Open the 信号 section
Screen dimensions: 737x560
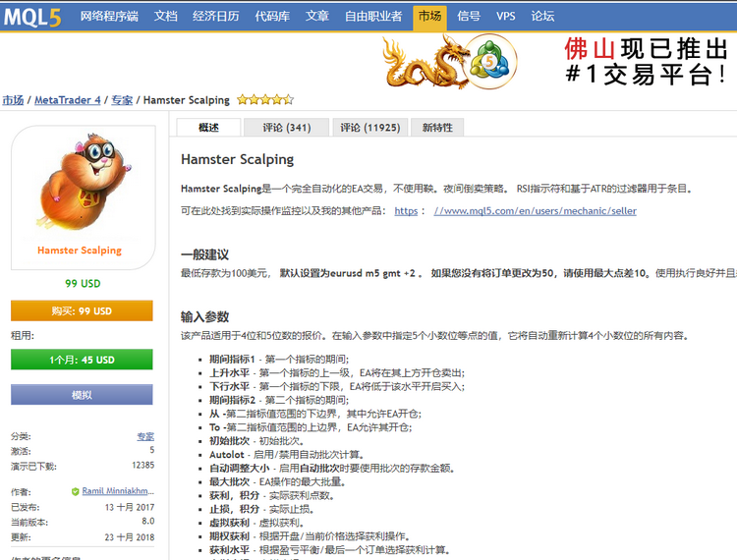click(469, 17)
